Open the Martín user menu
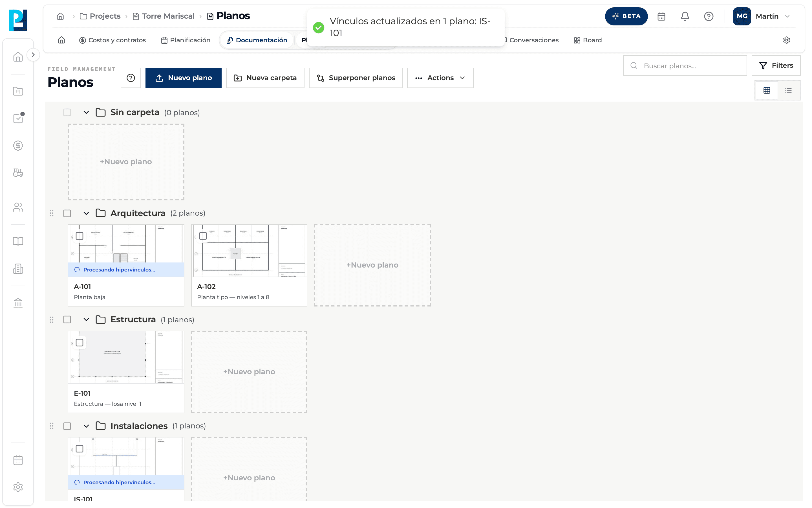 (762, 16)
